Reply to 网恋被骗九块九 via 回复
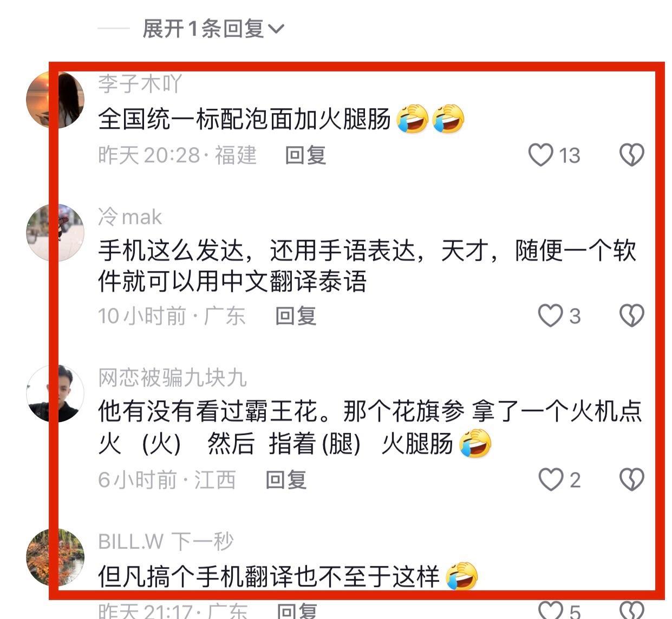 (286, 479)
